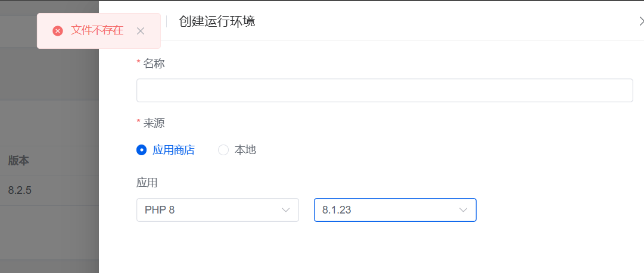This screenshot has width=644, height=273.
Task: Select the 本地 radio circle
Action: pyautogui.click(x=223, y=150)
